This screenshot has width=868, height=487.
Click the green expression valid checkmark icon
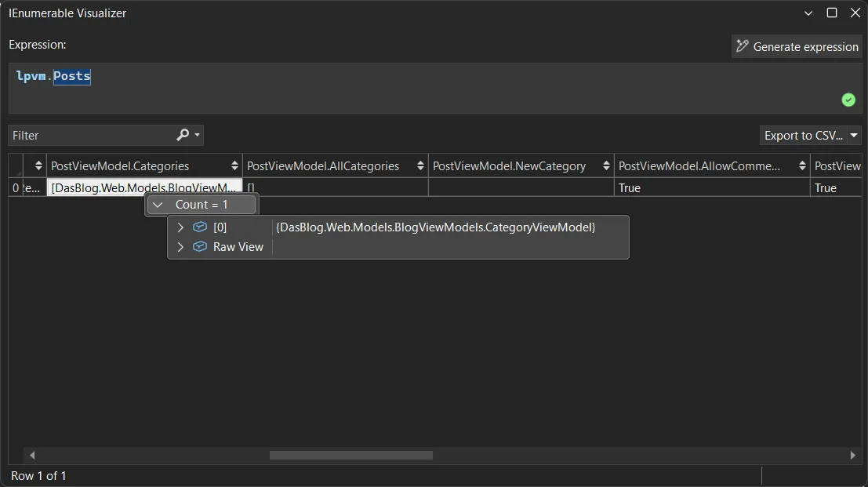(848, 100)
